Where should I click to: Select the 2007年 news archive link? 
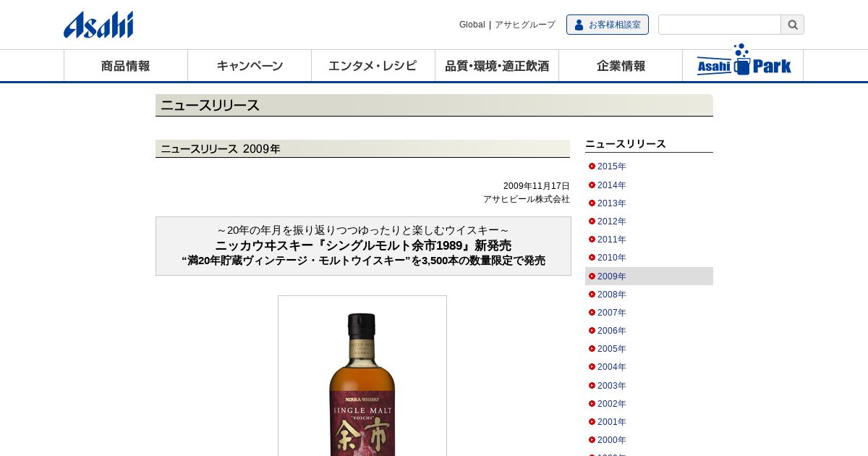[612, 313]
